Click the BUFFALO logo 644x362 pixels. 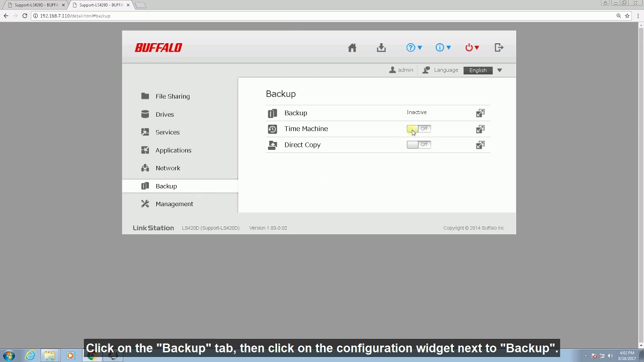158,48
